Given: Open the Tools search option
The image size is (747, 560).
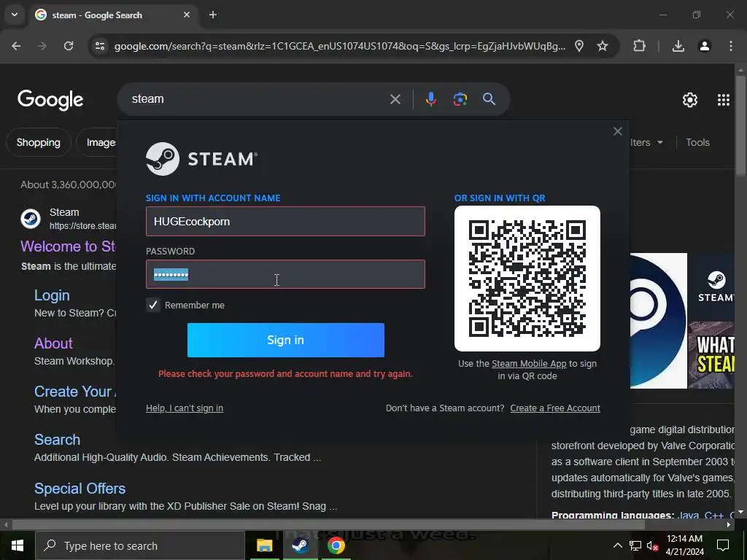Looking at the screenshot, I should (697, 142).
